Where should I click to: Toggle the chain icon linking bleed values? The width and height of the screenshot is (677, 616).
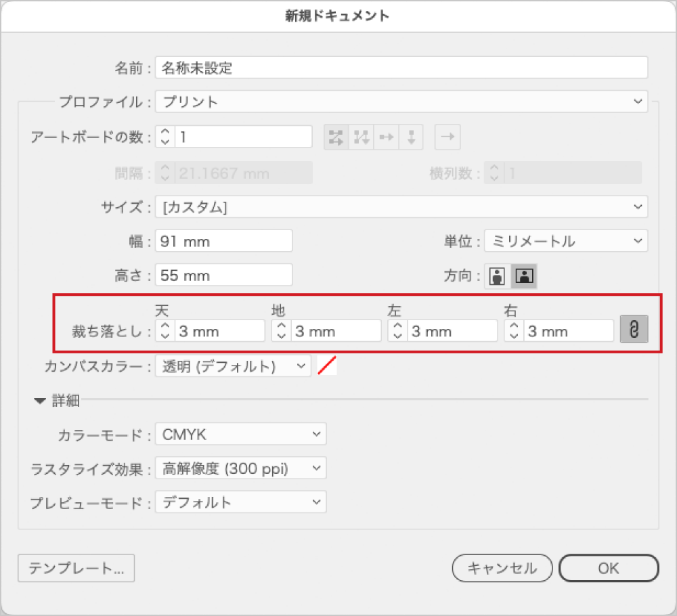click(x=634, y=330)
